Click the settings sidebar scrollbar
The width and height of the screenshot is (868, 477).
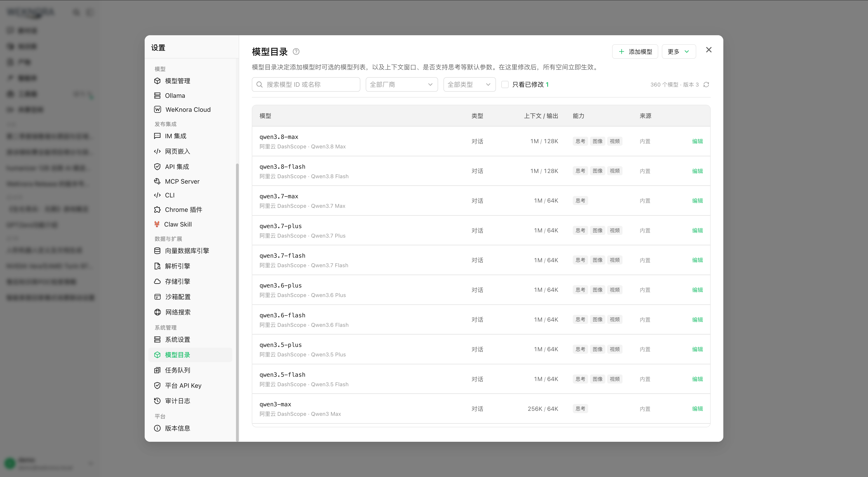click(x=237, y=302)
